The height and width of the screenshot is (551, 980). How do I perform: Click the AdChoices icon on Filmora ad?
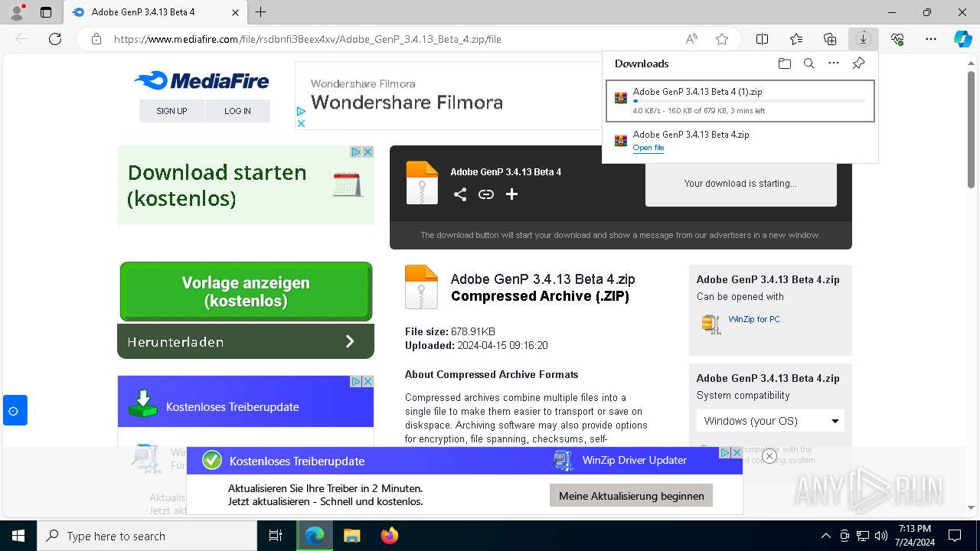point(301,112)
